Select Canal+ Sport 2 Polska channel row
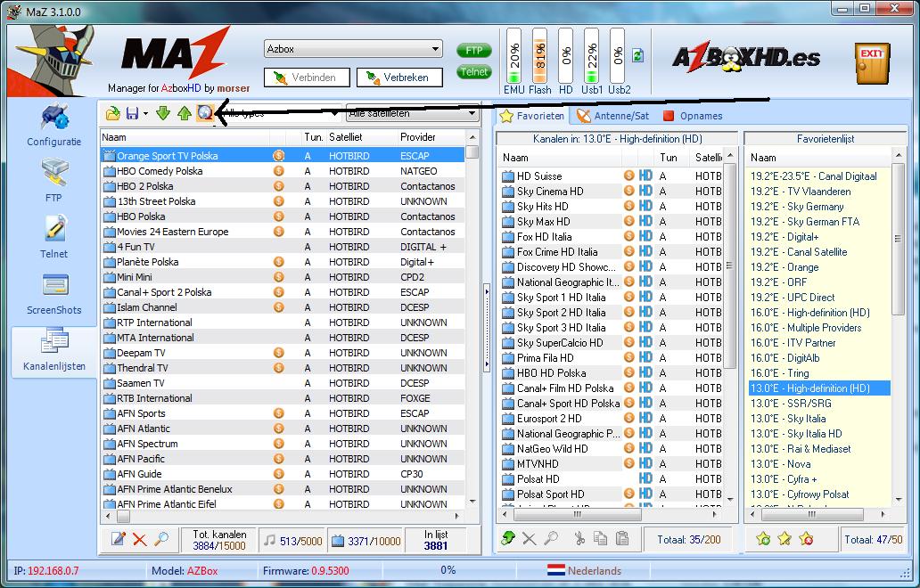920x588 pixels. click(283, 292)
